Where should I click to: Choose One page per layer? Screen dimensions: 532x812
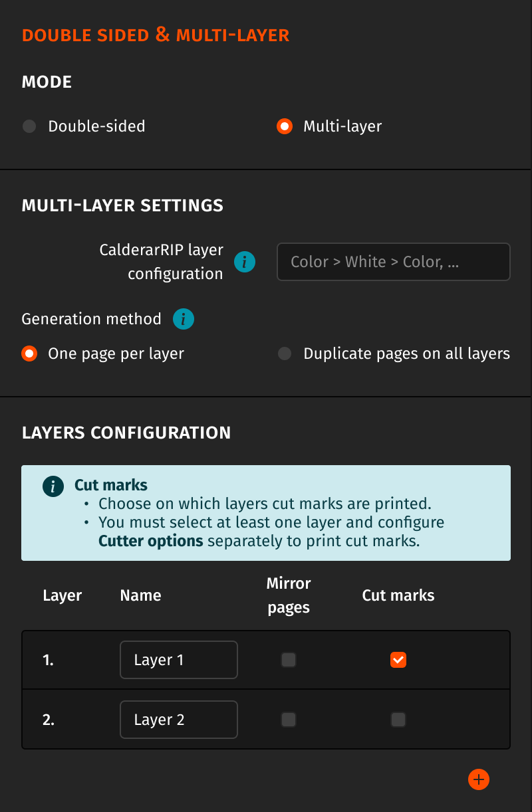click(x=29, y=354)
